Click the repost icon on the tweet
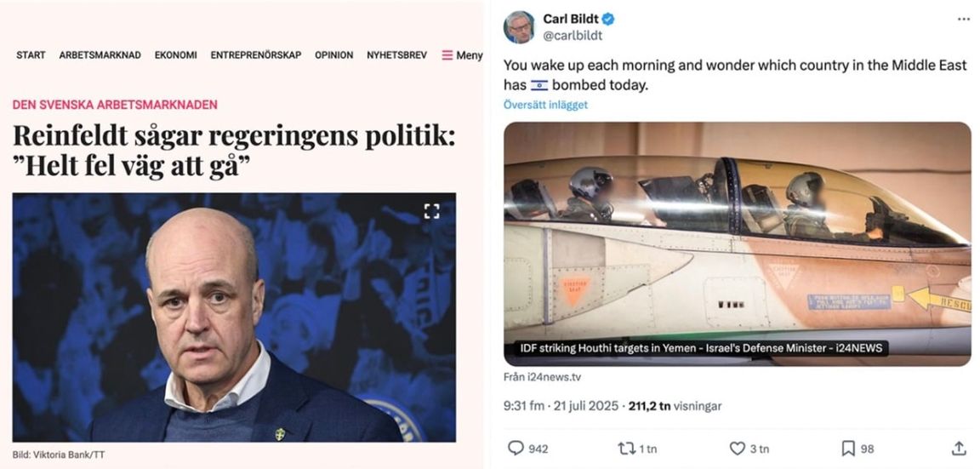The height and width of the screenshot is (469, 980). click(x=625, y=449)
